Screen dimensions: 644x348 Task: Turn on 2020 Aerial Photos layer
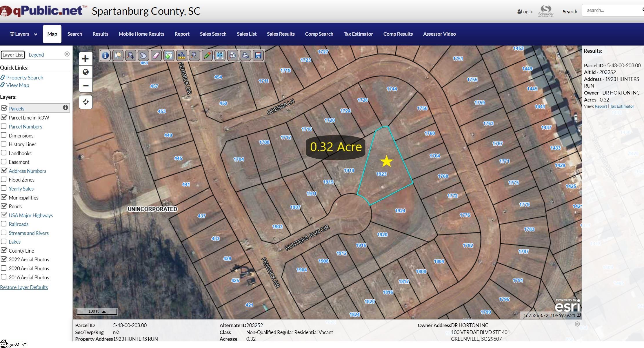[x=4, y=268]
